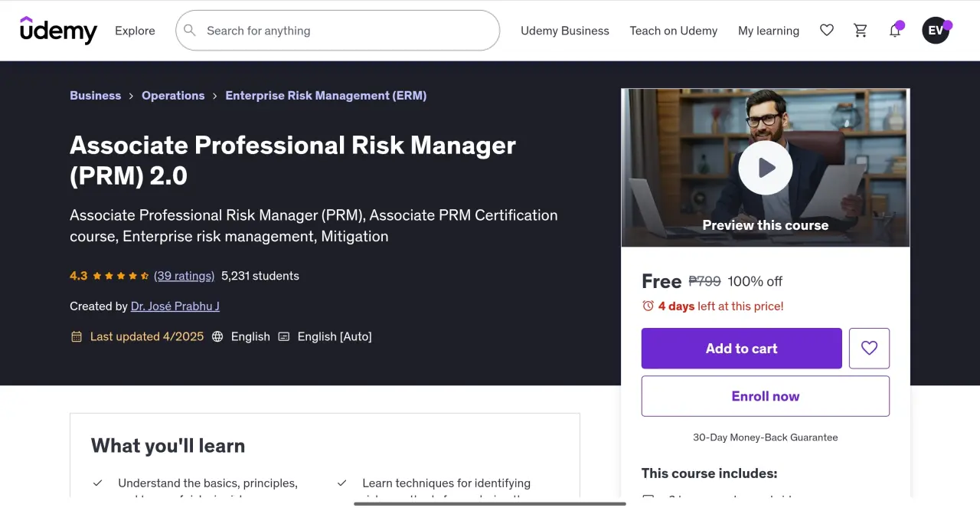Go to the Operations breadcrumb

173,96
